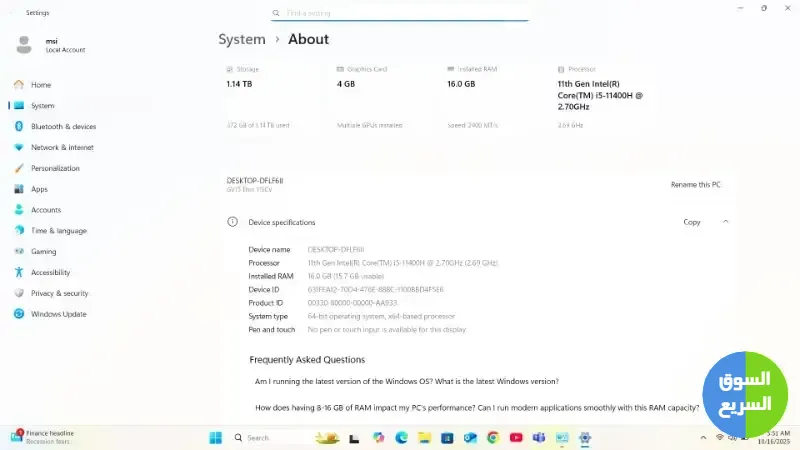Open Bluetooth & devices settings
Screen dimensions: 800x450
pyautogui.click(x=63, y=127)
